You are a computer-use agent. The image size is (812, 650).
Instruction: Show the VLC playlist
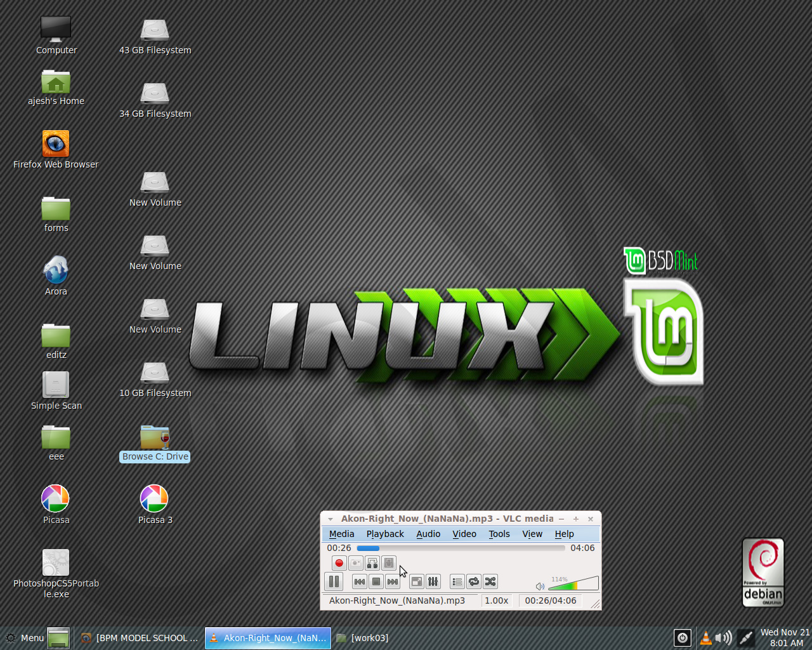pyautogui.click(x=457, y=581)
